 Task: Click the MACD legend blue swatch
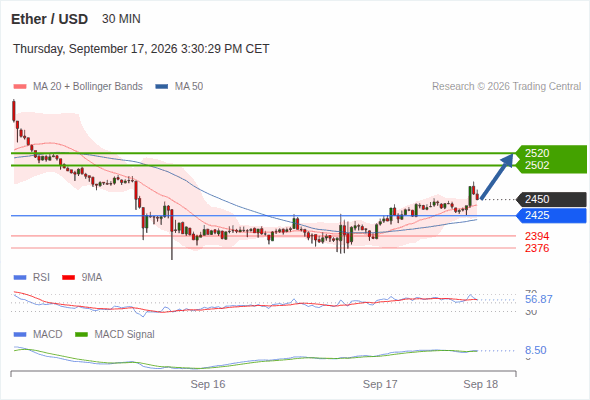tap(20, 335)
